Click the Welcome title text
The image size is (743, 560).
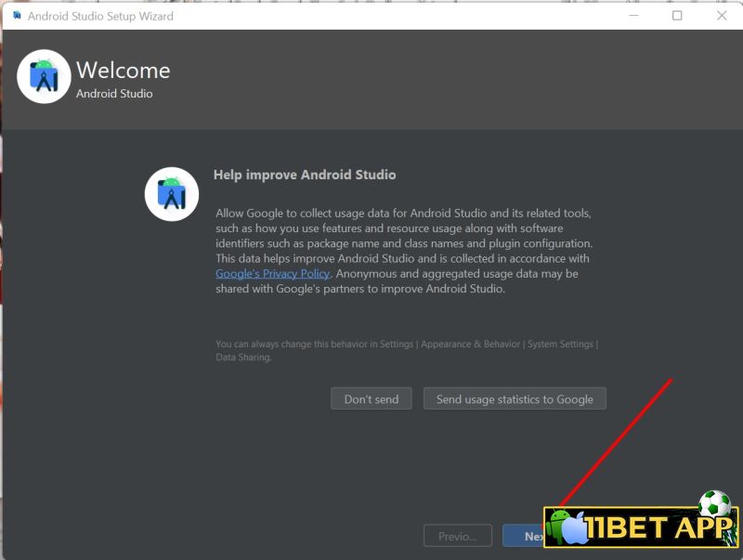pos(124,71)
